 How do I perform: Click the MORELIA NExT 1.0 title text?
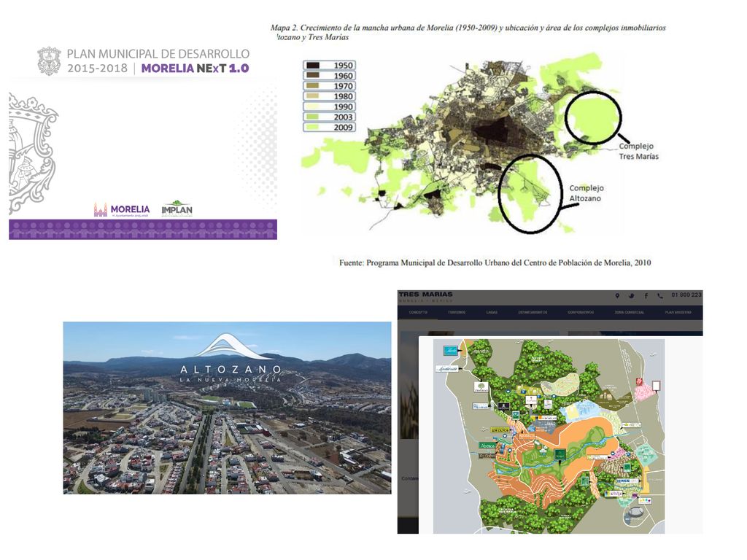coord(195,68)
